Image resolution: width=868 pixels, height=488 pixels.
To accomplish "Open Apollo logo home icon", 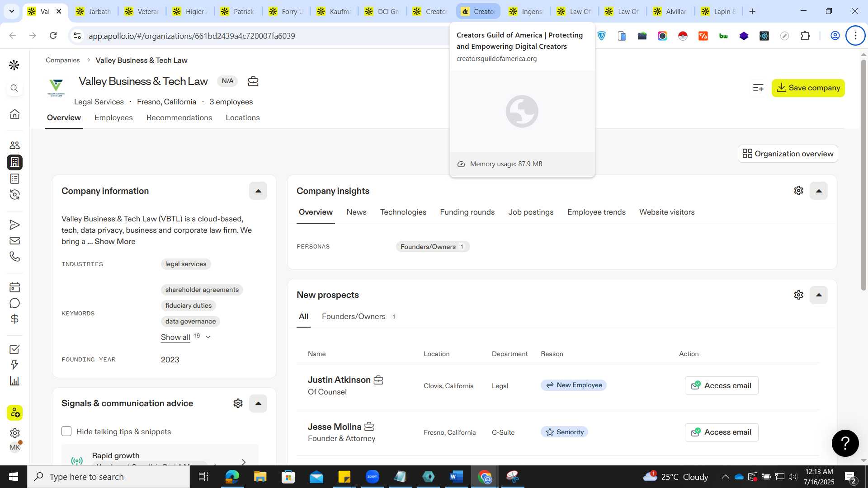I will 14,65.
